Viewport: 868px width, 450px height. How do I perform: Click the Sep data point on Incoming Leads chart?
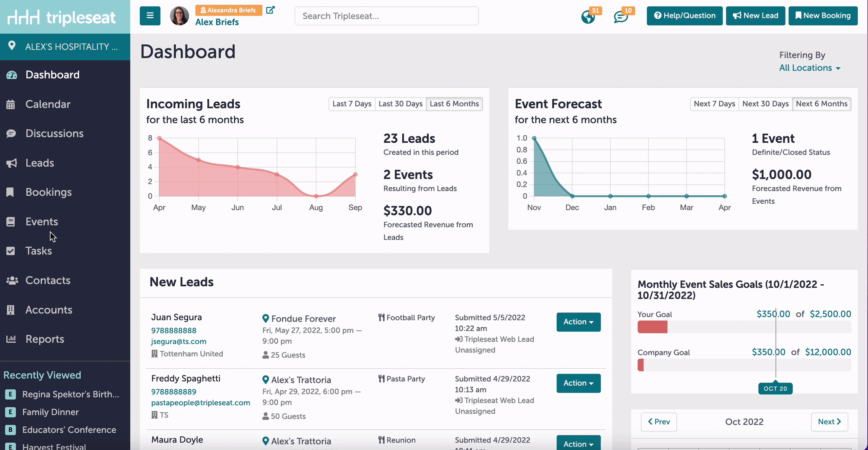355,175
